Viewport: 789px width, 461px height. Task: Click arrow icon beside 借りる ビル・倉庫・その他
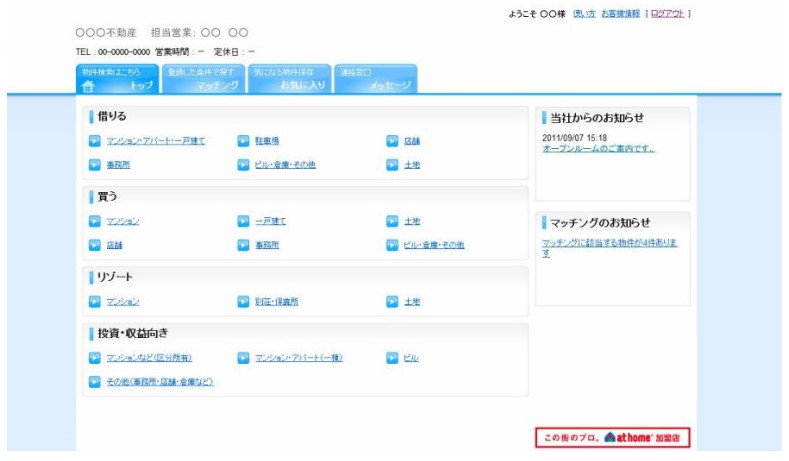point(243,165)
